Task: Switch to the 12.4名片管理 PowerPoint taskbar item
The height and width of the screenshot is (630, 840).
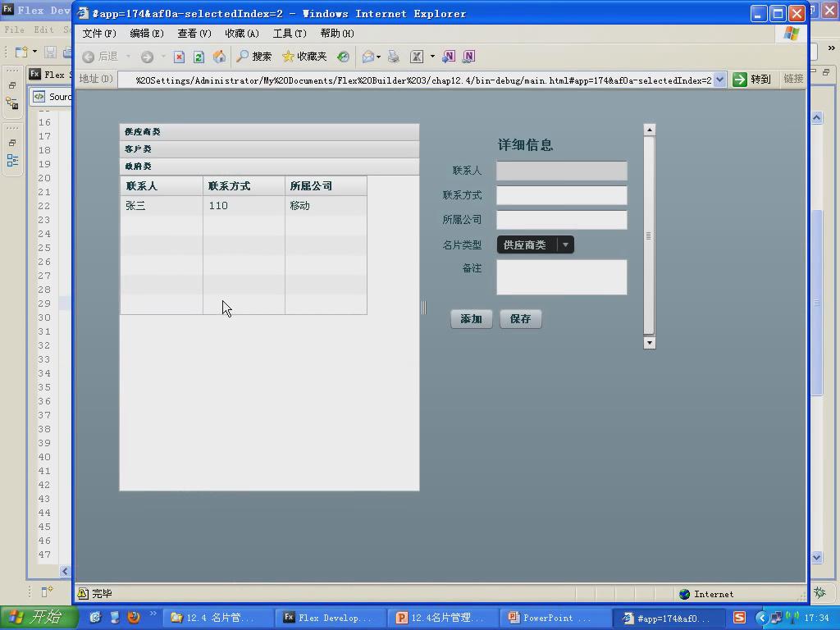Action: pyautogui.click(x=442, y=618)
